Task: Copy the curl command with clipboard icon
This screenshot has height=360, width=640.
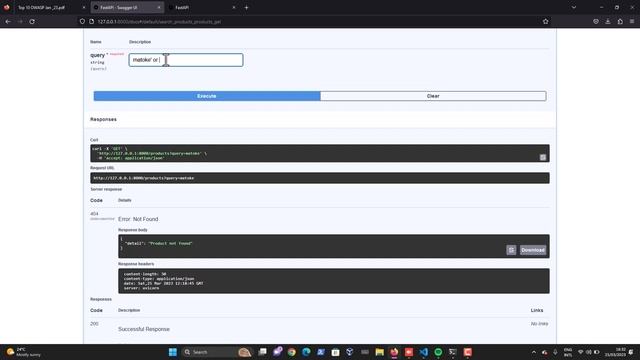Action: coord(542,157)
